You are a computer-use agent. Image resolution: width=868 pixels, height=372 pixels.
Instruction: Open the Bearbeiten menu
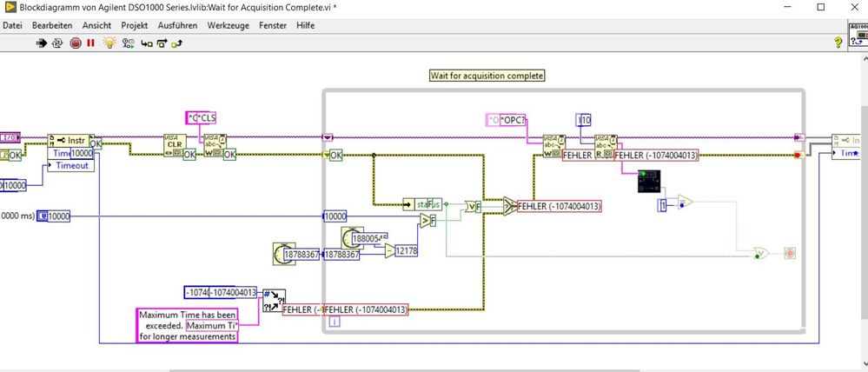tap(52, 25)
